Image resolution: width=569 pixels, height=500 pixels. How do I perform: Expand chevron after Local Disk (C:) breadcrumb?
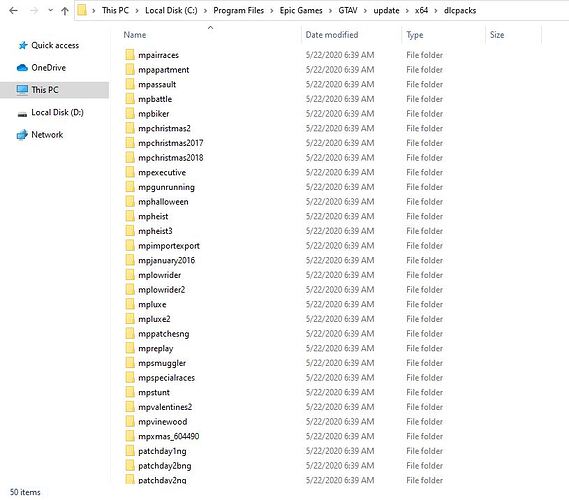tap(205, 11)
